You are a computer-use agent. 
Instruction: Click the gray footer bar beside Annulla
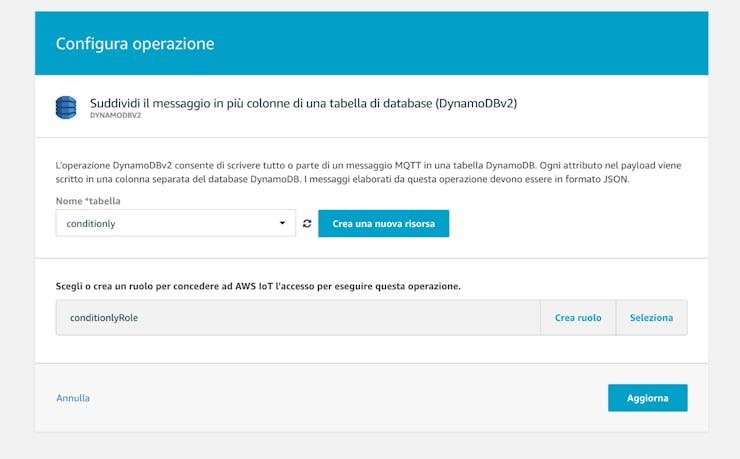click(x=349, y=398)
